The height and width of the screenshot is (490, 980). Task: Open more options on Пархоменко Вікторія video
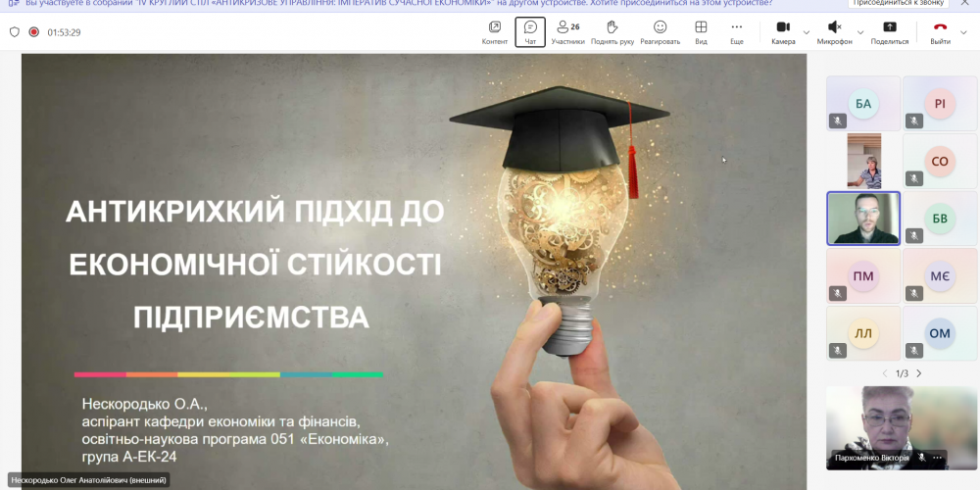937,458
